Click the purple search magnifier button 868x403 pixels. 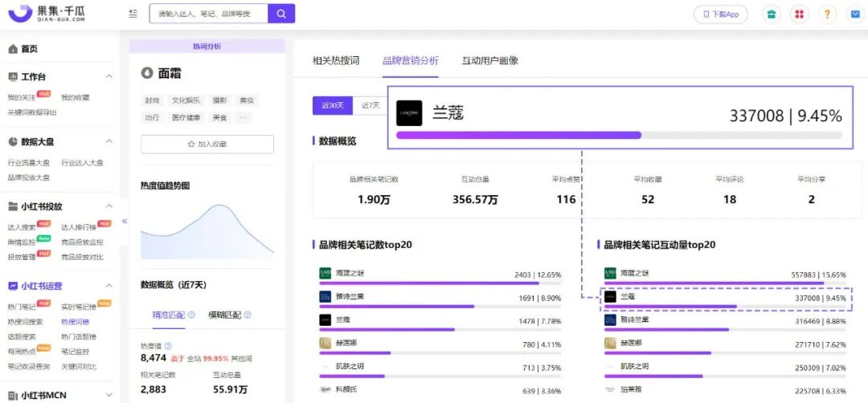281,14
